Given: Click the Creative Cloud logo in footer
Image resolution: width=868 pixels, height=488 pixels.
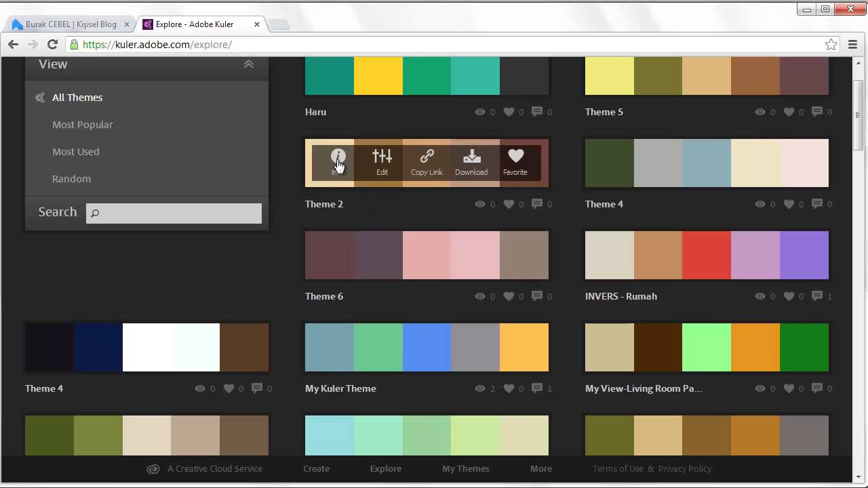Looking at the screenshot, I should 153,468.
